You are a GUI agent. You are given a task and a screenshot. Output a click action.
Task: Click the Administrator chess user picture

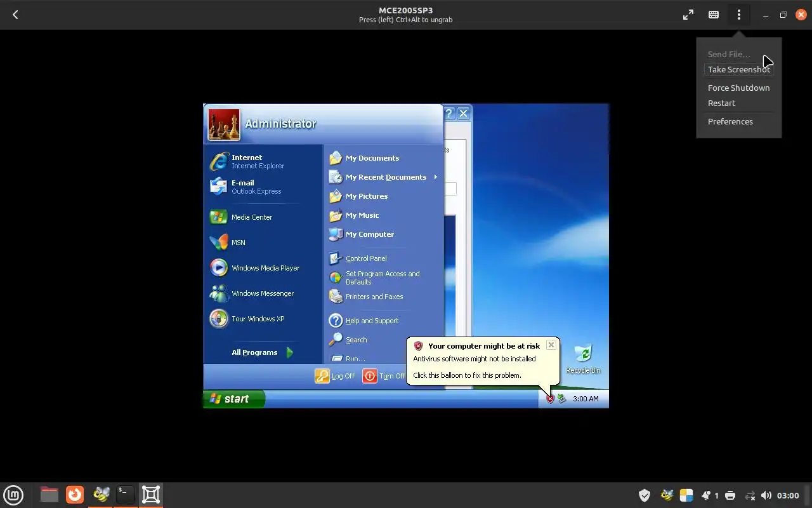tap(224, 124)
